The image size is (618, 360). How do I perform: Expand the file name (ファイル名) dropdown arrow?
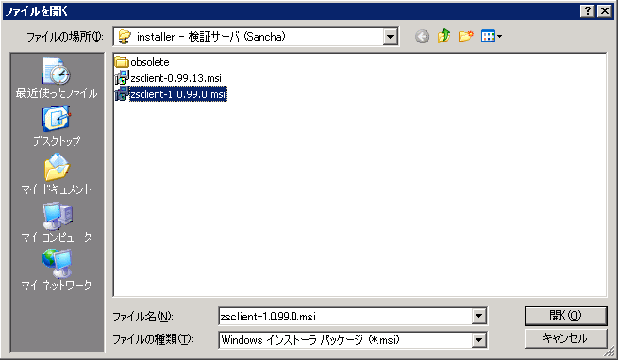[479, 316]
